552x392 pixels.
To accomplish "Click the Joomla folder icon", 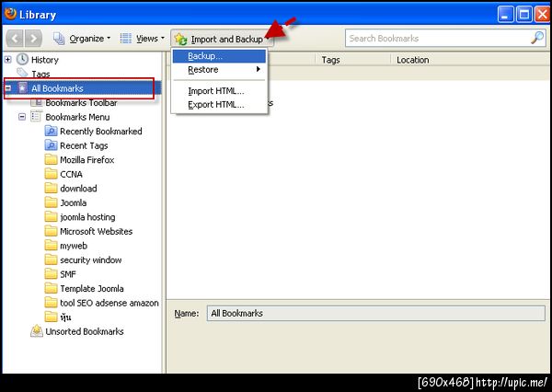I will [51, 202].
